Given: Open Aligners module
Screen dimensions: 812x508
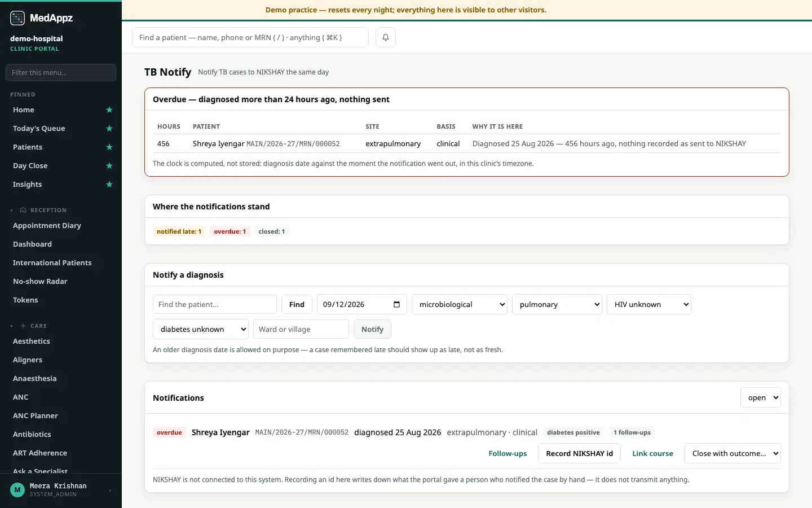Looking at the screenshot, I should [x=28, y=360].
